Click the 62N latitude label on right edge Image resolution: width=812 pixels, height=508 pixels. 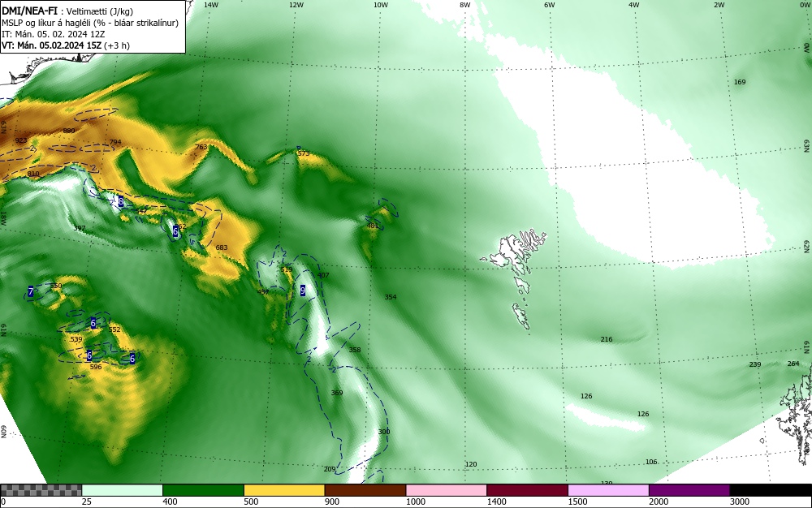tap(806, 246)
